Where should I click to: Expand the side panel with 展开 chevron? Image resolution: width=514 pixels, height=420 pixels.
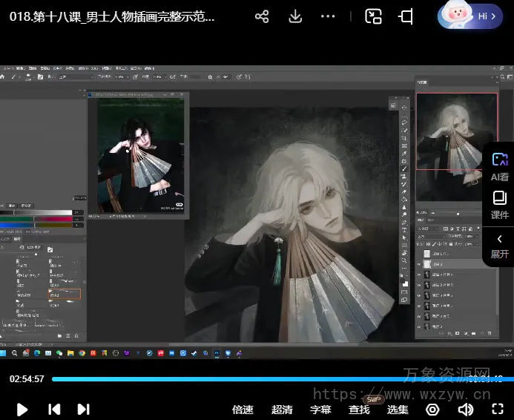[499, 246]
